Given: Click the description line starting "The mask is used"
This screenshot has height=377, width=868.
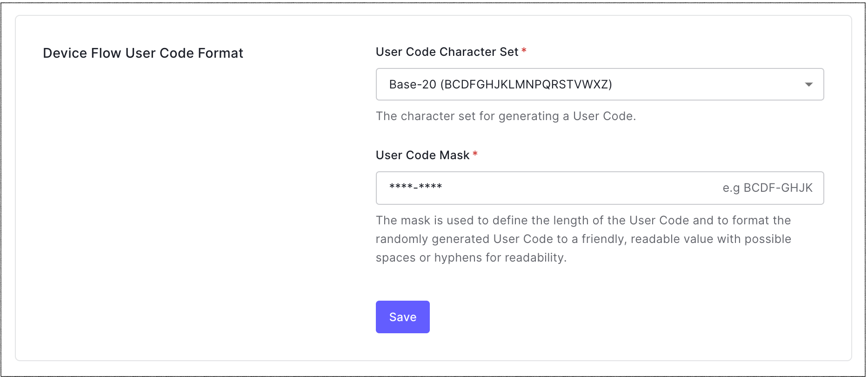Looking at the screenshot, I should click(583, 220).
